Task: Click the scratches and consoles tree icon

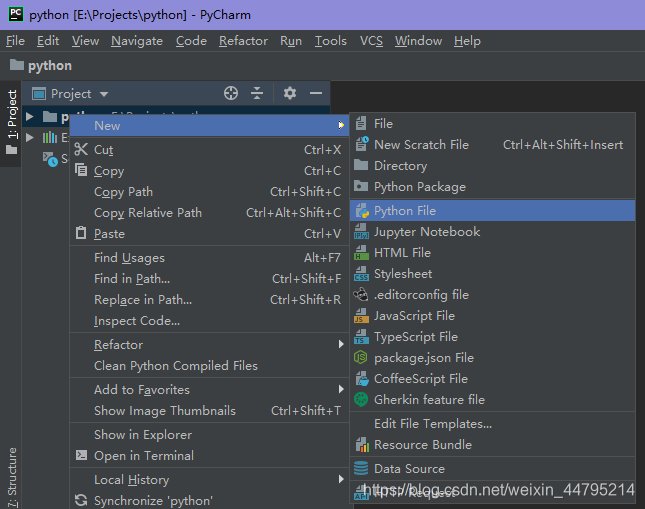Action: [x=50, y=159]
